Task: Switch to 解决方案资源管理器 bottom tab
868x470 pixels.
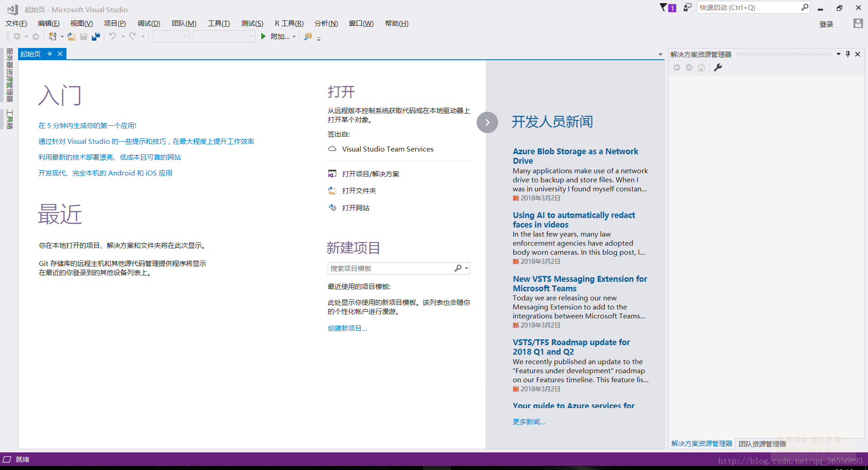Action: pyautogui.click(x=702, y=444)
